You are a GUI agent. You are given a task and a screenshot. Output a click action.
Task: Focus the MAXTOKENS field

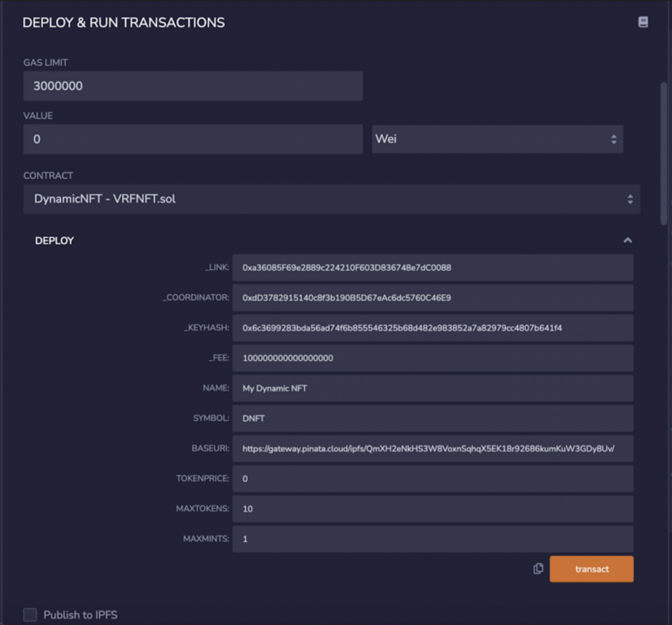pyautogui.click(x=432, y=508)
